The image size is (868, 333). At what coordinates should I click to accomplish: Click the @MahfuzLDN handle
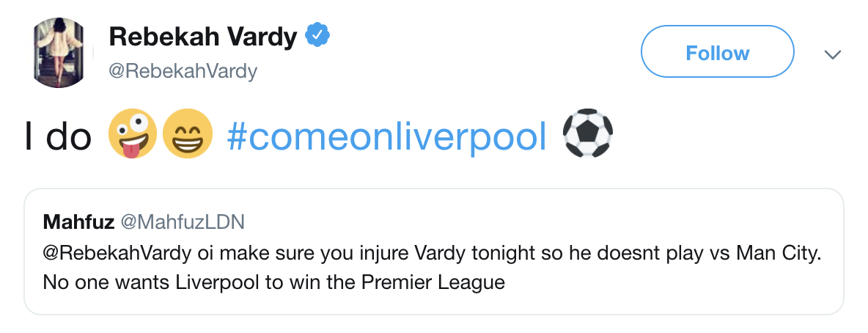pyautogui.click(x=182, y=222)
